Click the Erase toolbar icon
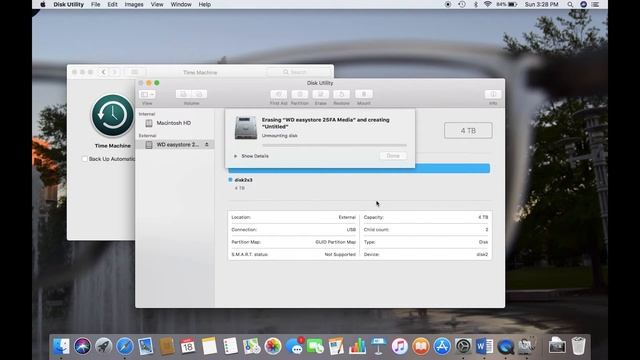Screen dimensions: 640x360 click(320, 94)
